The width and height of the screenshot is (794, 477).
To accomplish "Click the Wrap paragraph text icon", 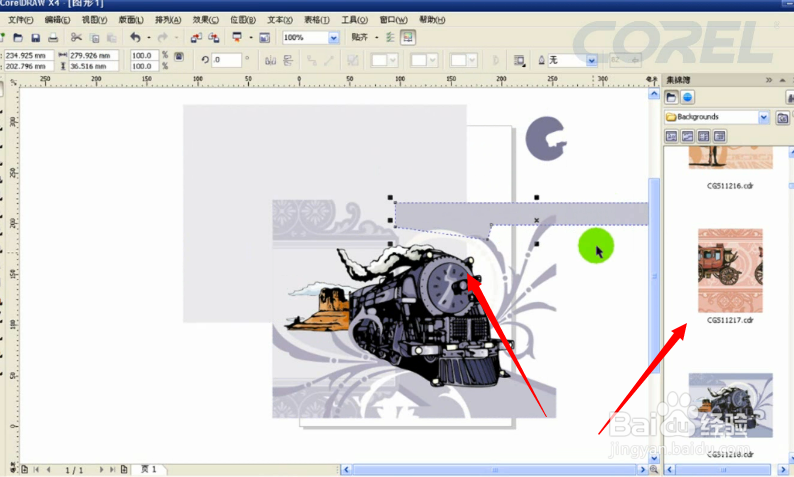I will coord(519,60).
